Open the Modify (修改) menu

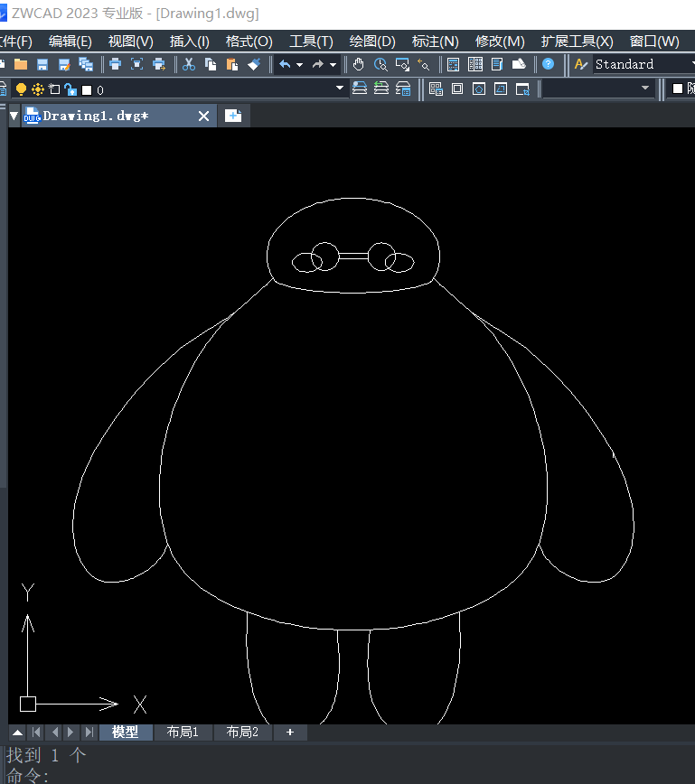[500, 41]
